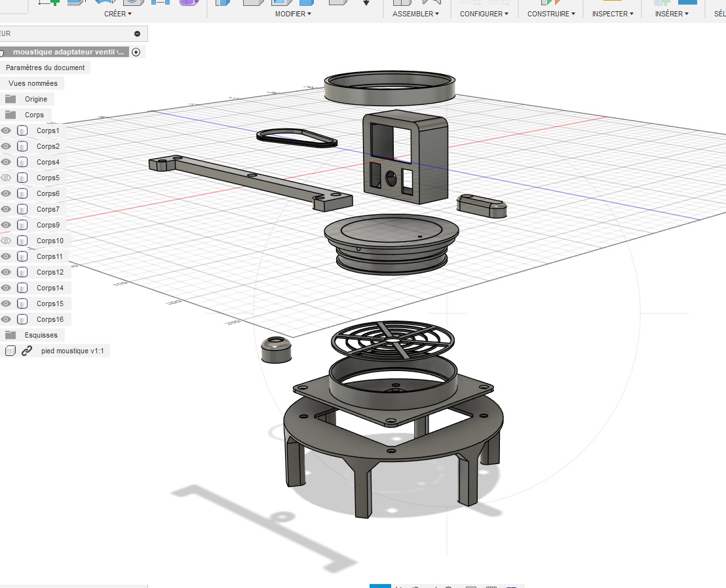Screen dimensions: 726x588
Task: Activate the root component radio button
Action: click(x=136, y=52)
